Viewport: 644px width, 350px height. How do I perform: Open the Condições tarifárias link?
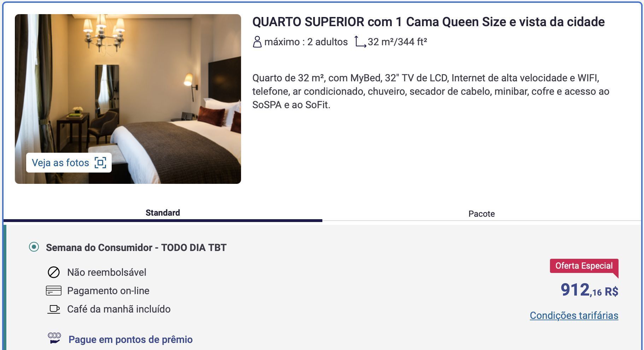574,315
